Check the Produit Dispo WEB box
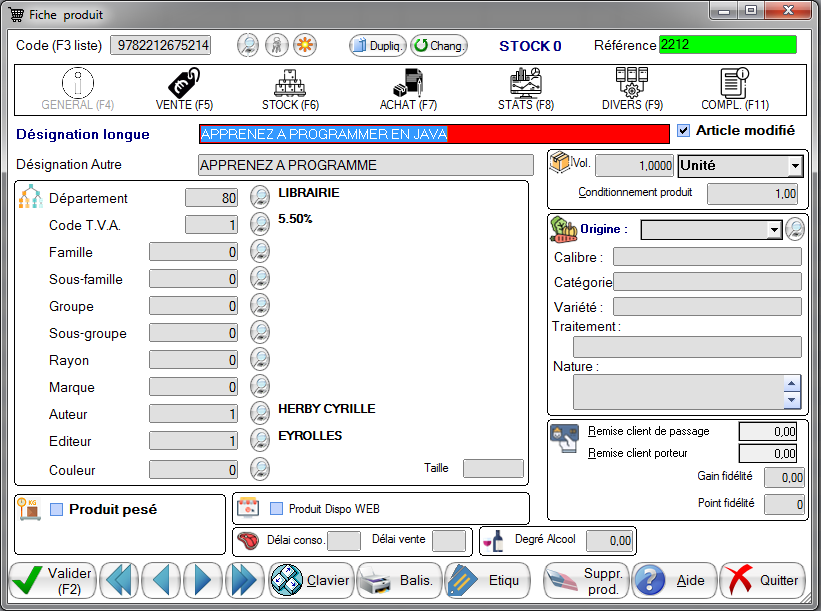Viewport: 821px width, 611px height. click(277, 508)
